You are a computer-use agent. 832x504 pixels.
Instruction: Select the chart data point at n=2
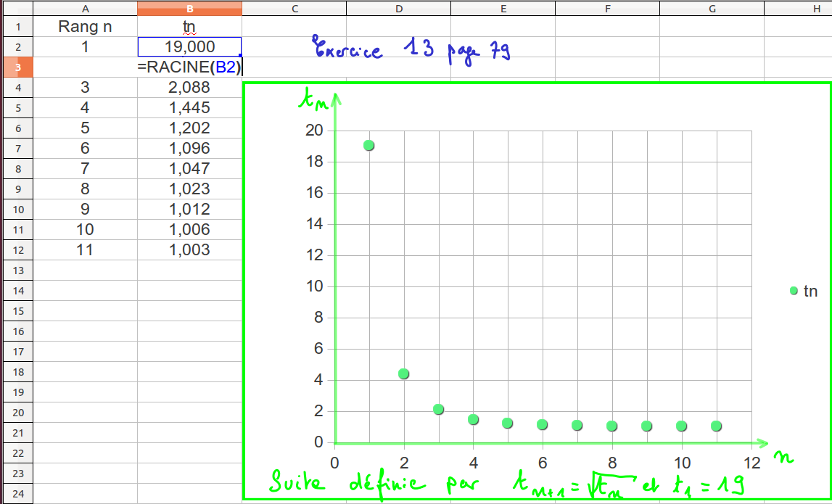pos(403,373)
